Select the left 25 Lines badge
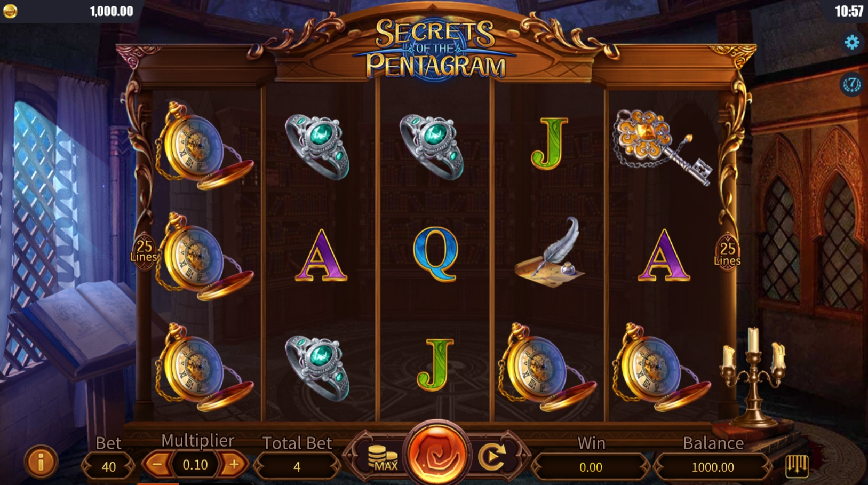This screenshot has height=485, width=868. (x=144, y=251)
